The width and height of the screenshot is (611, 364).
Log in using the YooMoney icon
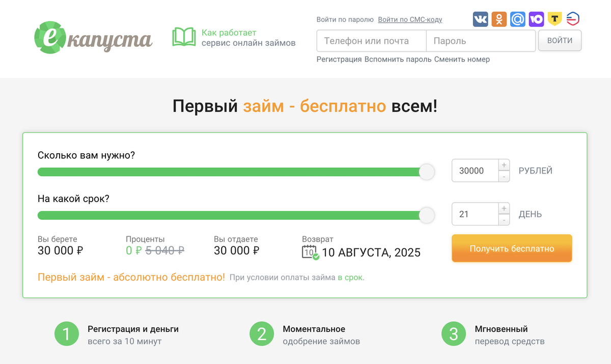click(537, 19)
